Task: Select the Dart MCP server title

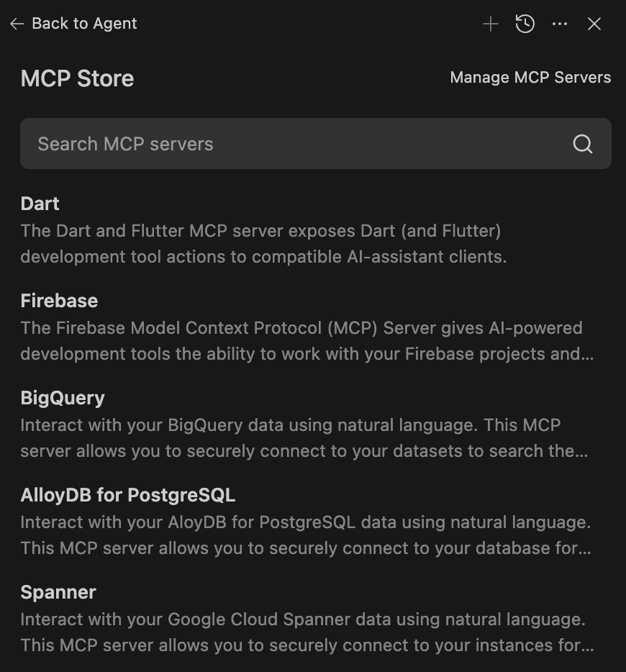Action: (40, 204)
